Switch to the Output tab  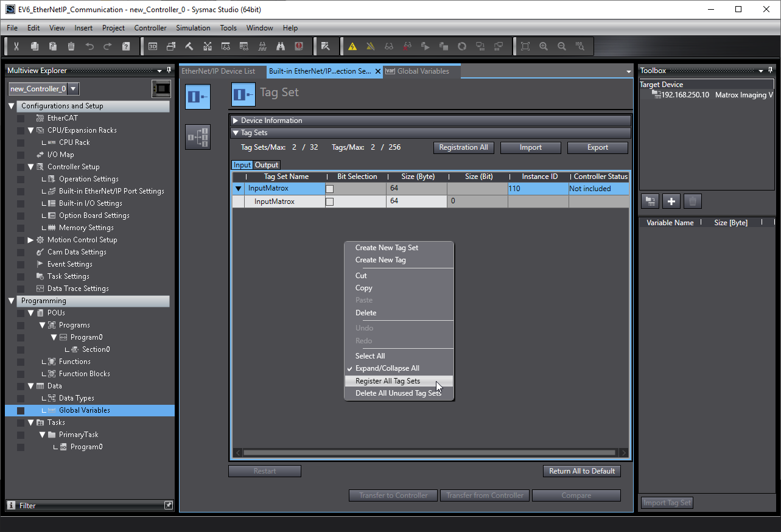(x=267, y=165)
